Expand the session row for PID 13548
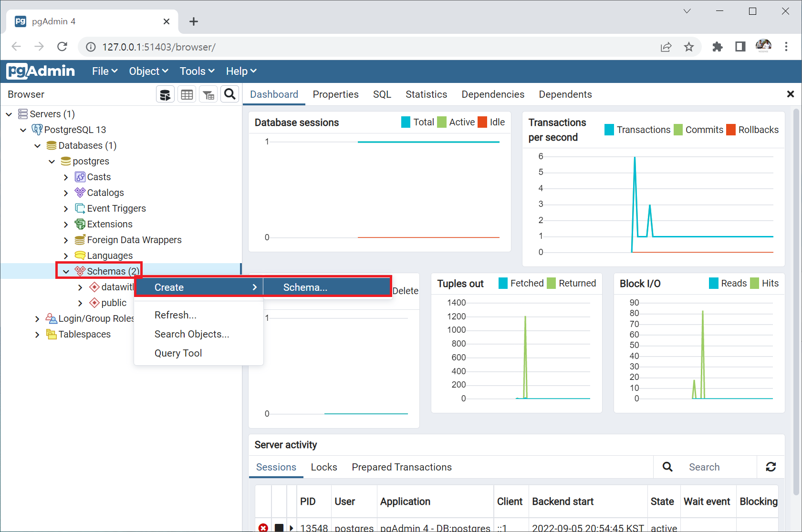Image resolution: width=802 pixels, height=532 pixels. pos(292,528)
